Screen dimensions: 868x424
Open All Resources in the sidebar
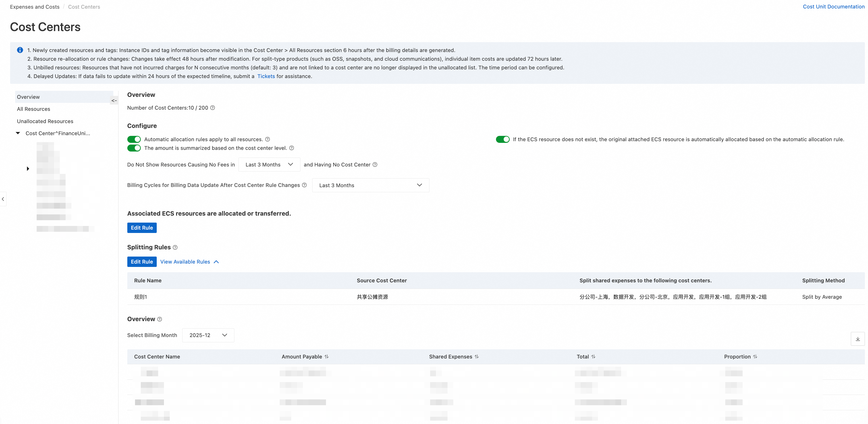tap(33, 109)
